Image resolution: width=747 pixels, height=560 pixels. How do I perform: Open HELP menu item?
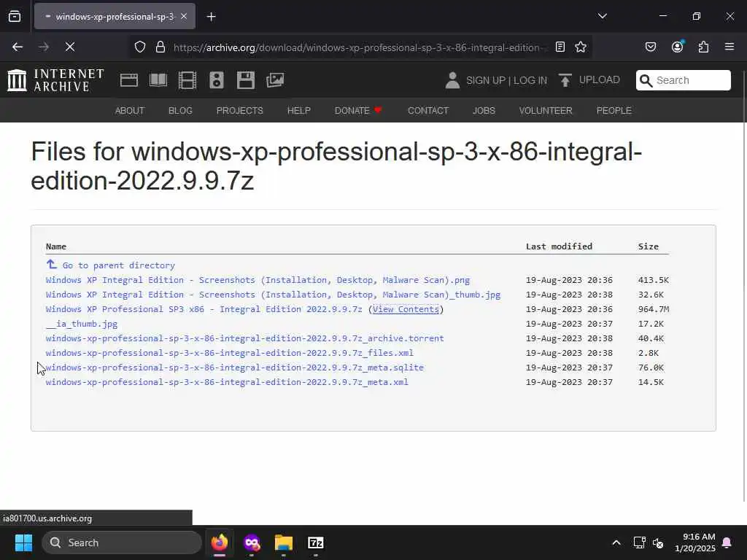(298, 111)
